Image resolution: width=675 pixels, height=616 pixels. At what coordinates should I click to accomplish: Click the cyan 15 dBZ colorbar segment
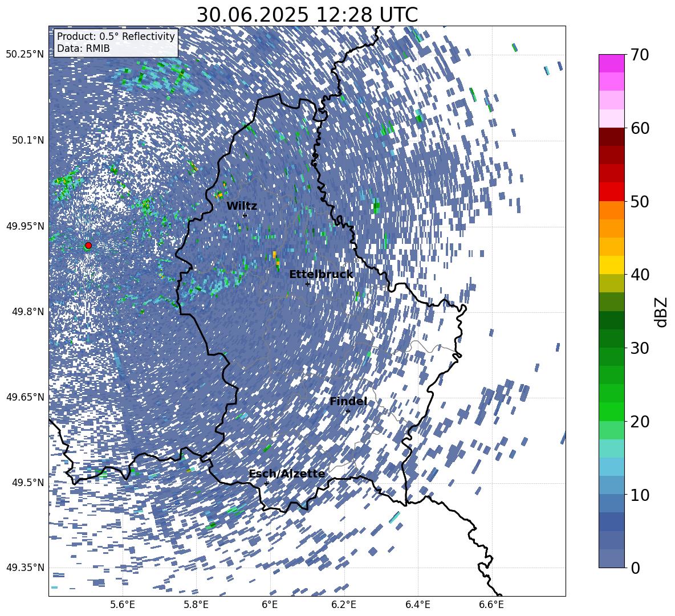[611, 448]
